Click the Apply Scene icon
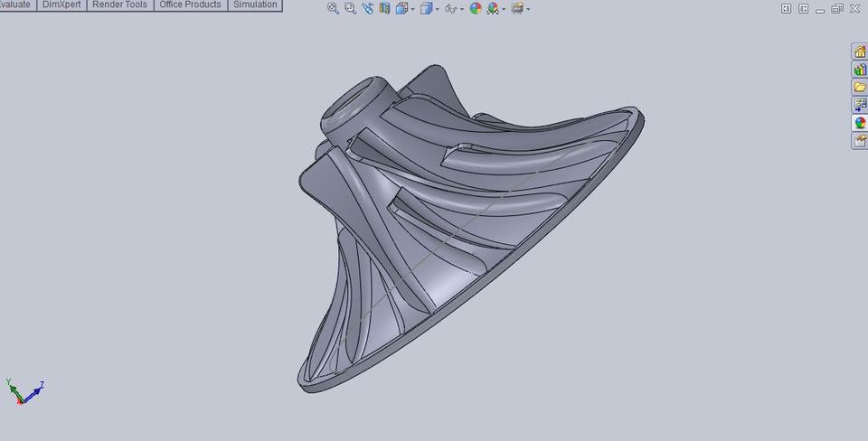 492,8
